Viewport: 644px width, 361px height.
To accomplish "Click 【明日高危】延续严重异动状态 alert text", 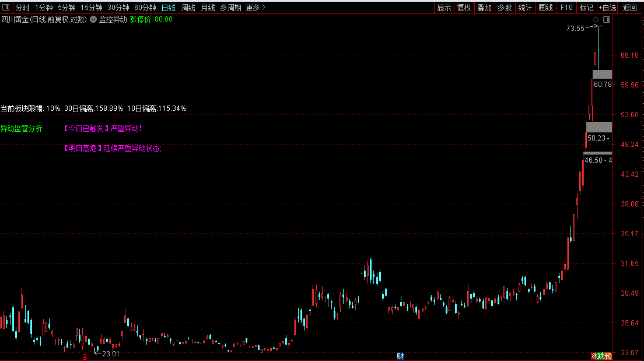I will 113,148.
